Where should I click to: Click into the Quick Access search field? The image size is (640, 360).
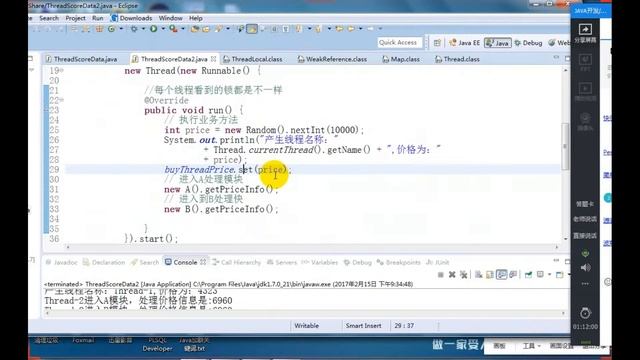point(400,42)
